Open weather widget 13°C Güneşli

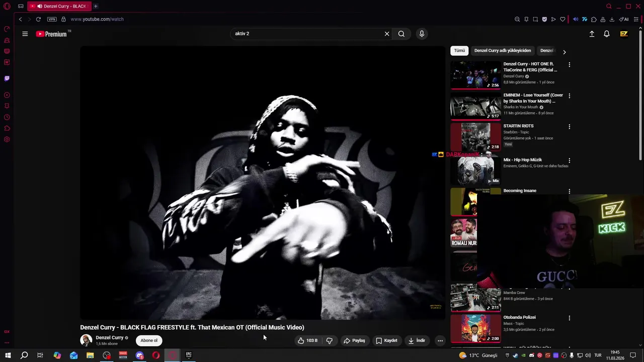[478, 355]
